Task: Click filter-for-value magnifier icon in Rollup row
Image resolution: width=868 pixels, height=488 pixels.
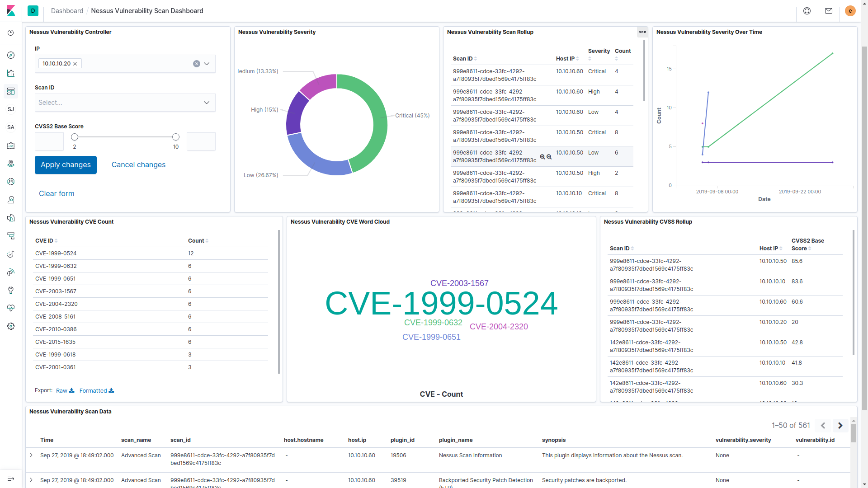Action: coord(542,157)
